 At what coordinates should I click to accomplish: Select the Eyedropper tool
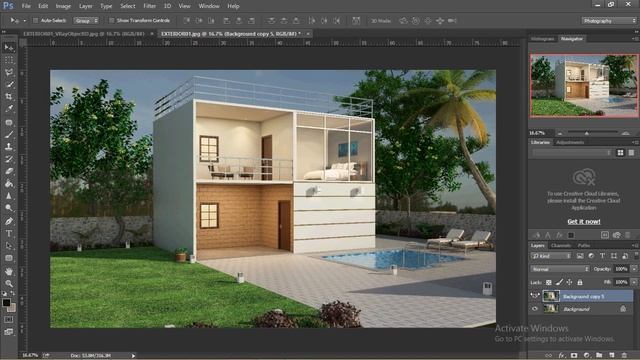point(9,109)
